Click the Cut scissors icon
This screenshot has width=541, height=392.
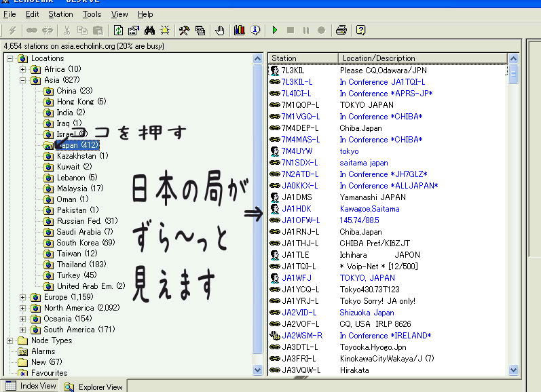(67, 31)
